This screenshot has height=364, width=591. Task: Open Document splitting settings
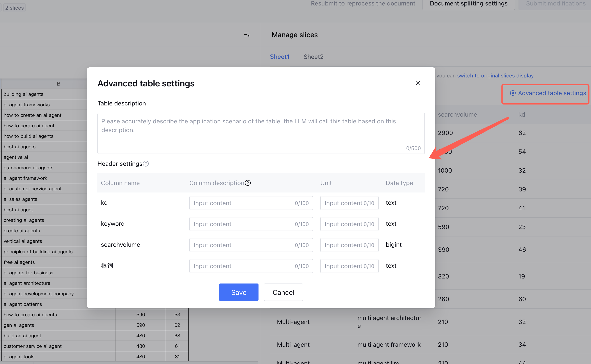tap(468, 4)
